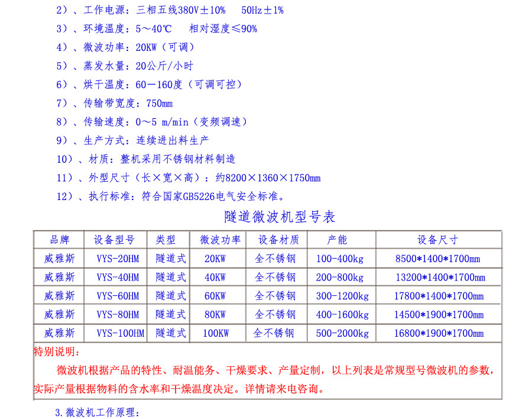Select '威雅斯' in the VYS-60HM row

coord(59,296)
